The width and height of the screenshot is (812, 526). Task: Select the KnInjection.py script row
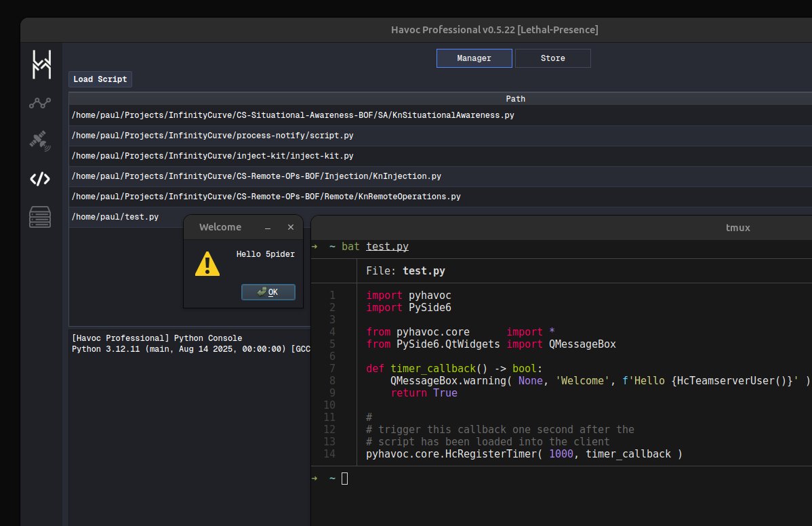[440, 176]
